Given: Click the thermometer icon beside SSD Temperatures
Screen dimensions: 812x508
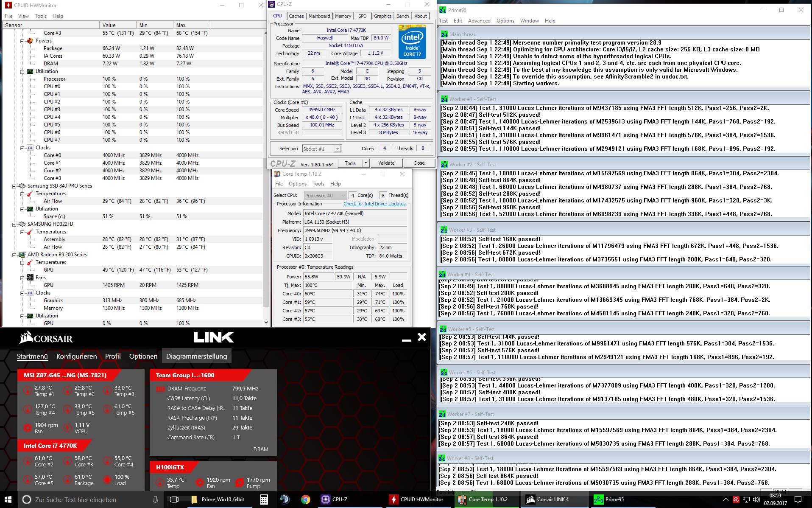Looking at the screenshot, I should (30, 194).
